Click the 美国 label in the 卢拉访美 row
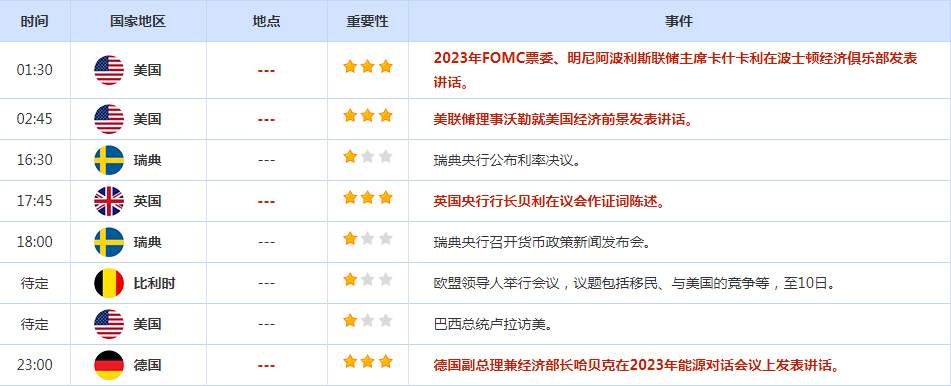 (147, 324)
